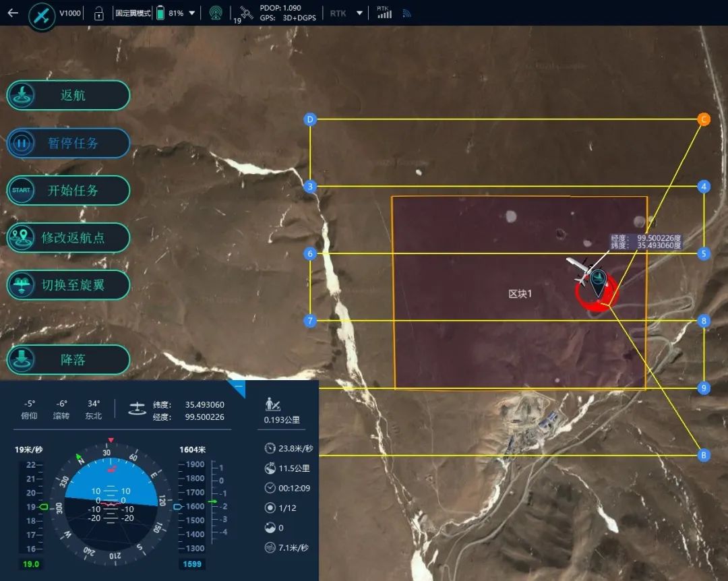Click the 降落 landing button

[68, 360]
